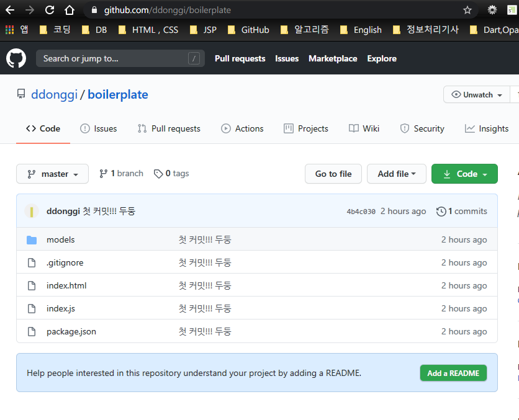Open the browser home icon

[70, 11]
